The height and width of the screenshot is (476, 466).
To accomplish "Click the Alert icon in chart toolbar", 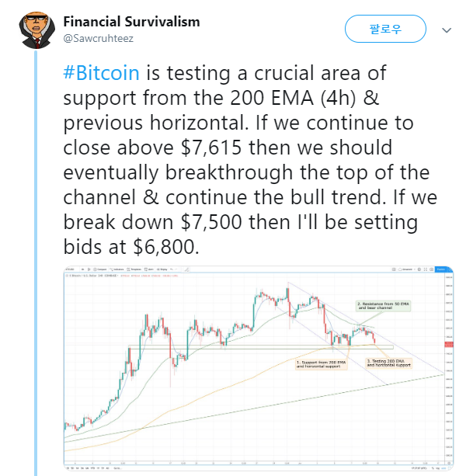I will coord(149,269).
